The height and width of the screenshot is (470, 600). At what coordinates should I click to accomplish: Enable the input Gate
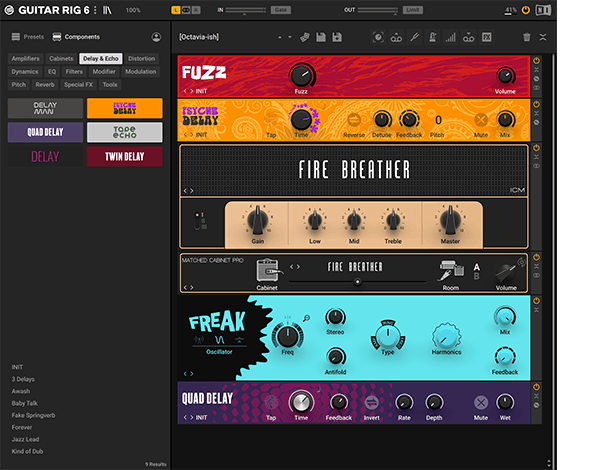[x=280, y=10]
